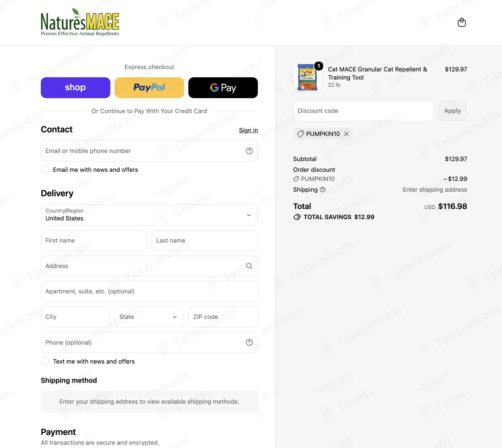
Task: Open the shopping bag cart icon
Action: click(462, 22)
